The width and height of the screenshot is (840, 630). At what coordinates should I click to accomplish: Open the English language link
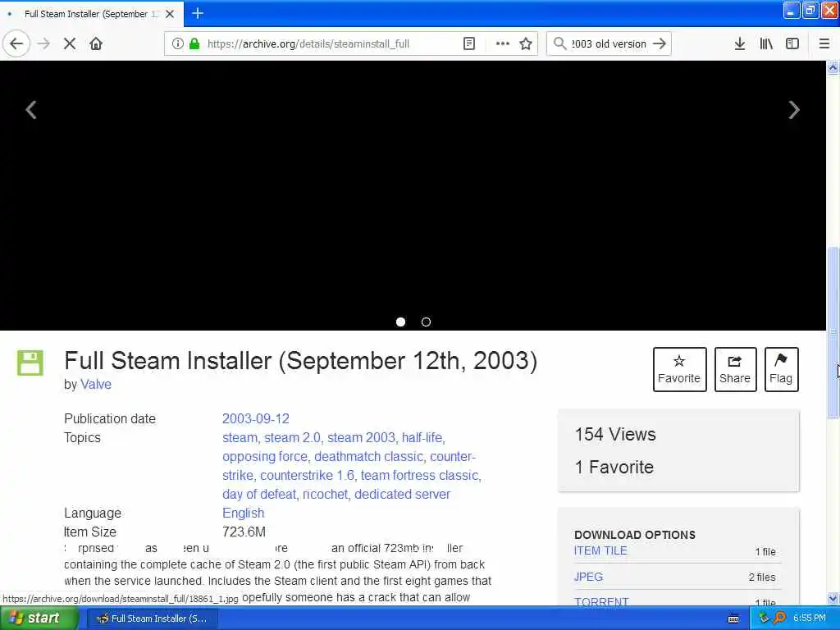coord(243,513)
